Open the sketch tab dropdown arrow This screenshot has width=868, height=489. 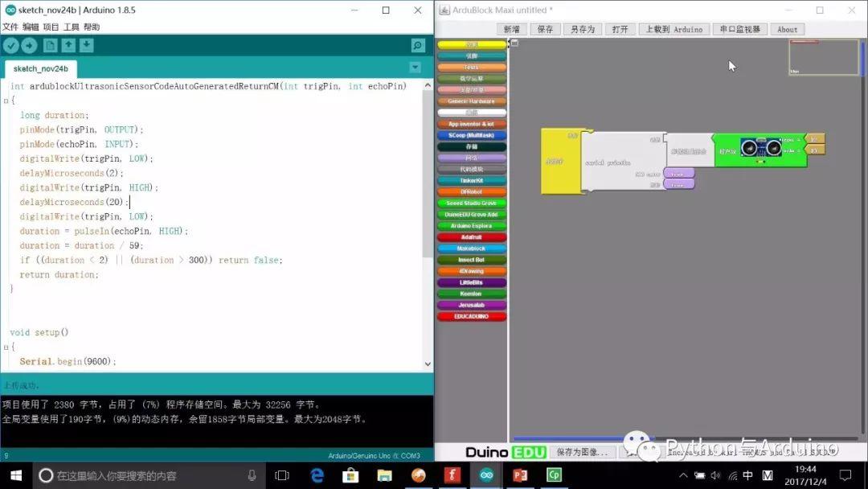pos(415,68)
